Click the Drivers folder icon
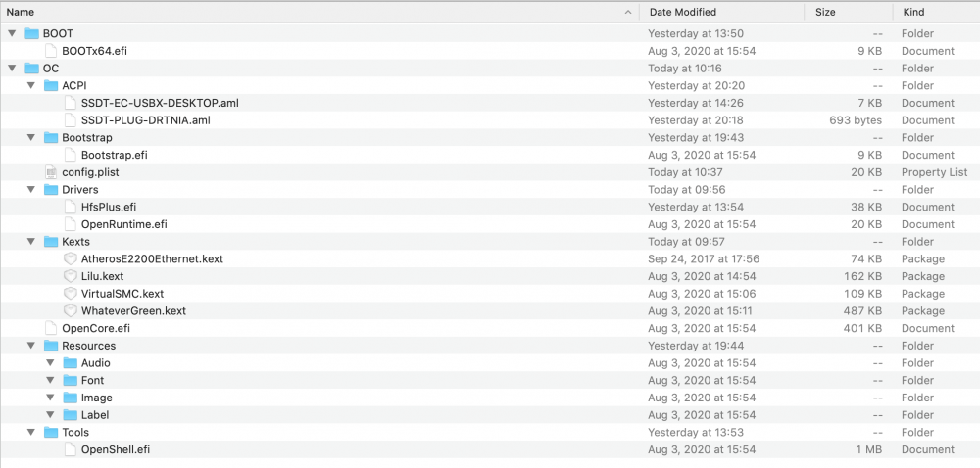 coord(51,190)
